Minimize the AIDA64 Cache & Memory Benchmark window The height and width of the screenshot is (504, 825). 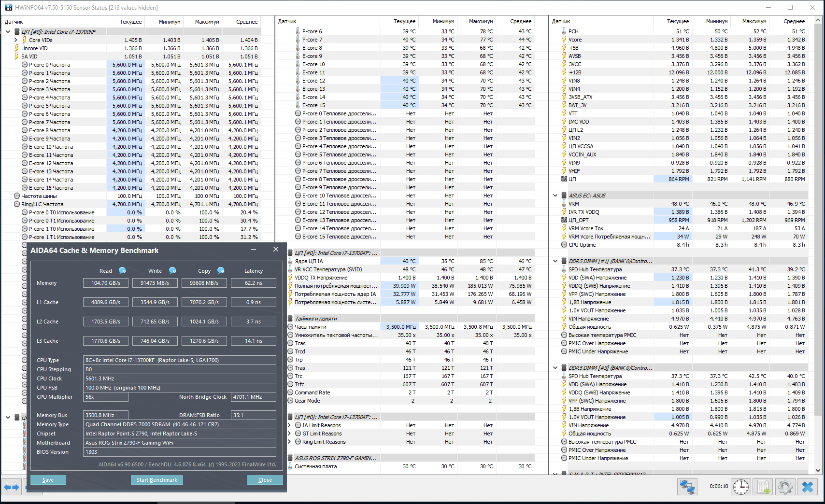click(254, 250)
